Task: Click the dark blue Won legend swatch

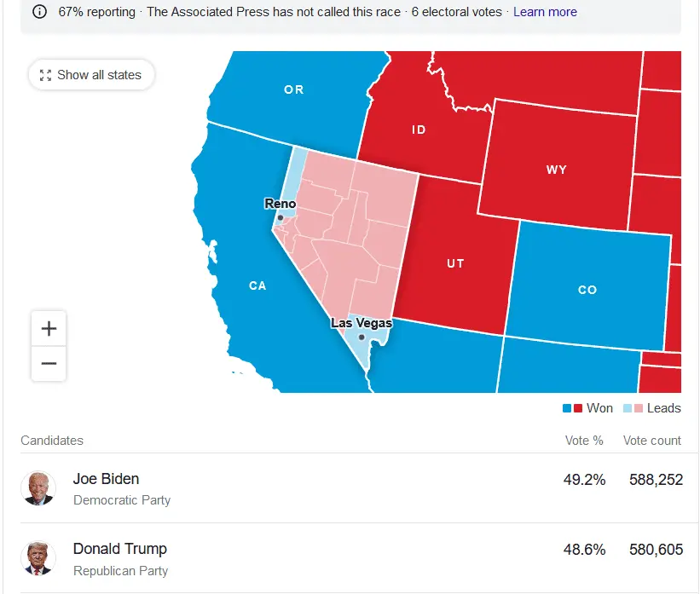Action: click(x=567, y=408)
